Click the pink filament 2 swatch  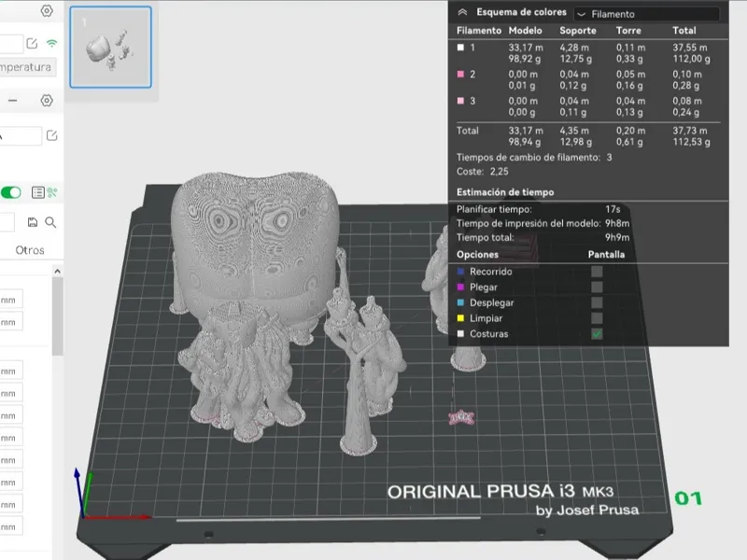point(460,75)
